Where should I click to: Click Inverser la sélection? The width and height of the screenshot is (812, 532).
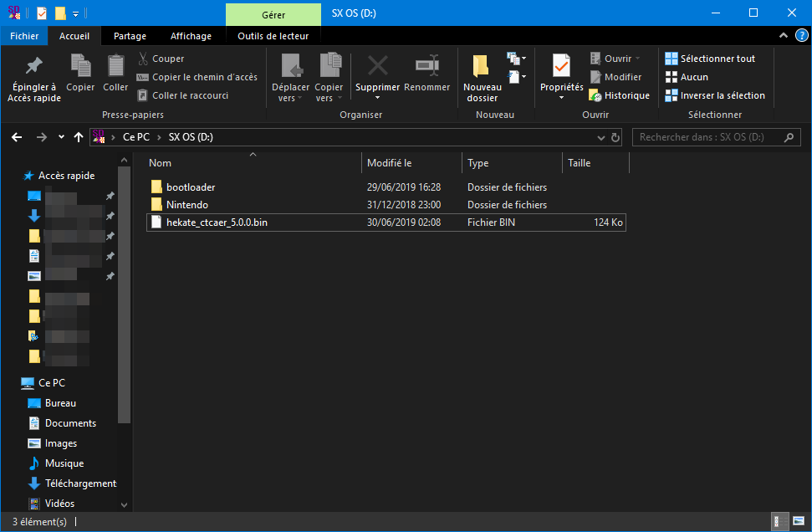coord(715,95)
